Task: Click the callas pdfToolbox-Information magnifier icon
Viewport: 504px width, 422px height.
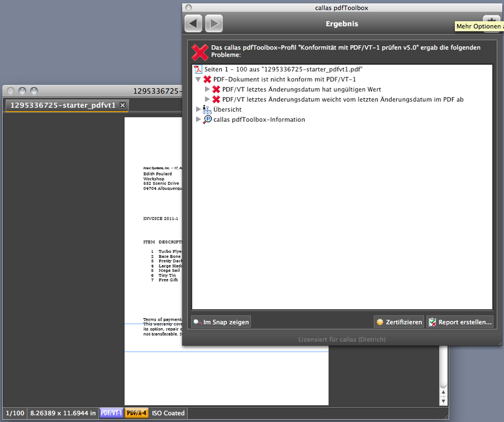Action: tap(207, 119)
